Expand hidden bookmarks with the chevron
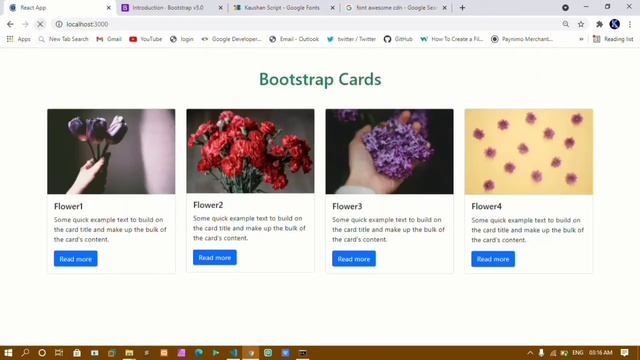This screenshot has height=360, width=640. 581,39
